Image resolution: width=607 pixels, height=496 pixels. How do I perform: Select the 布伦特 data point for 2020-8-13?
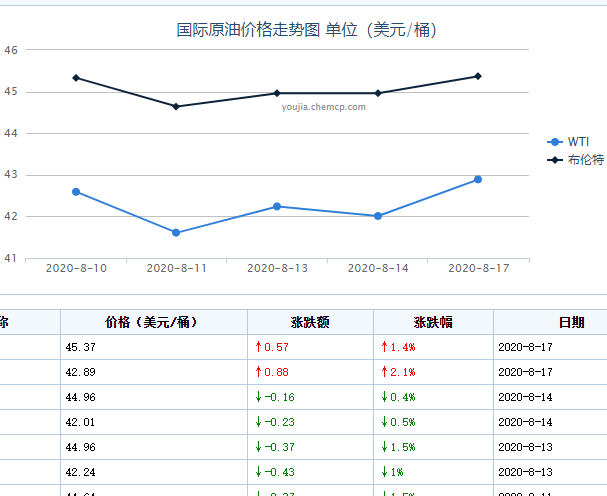click(277, 93)
